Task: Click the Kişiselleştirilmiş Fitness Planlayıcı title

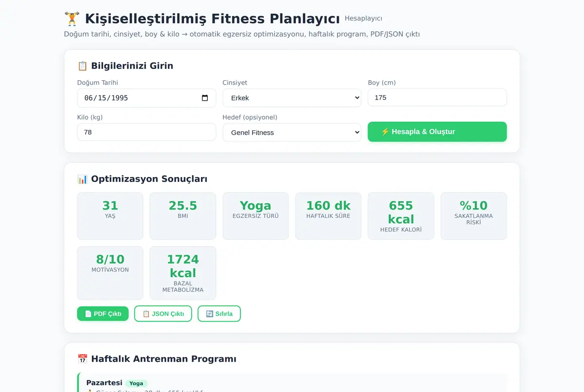Action: point(212,19)
